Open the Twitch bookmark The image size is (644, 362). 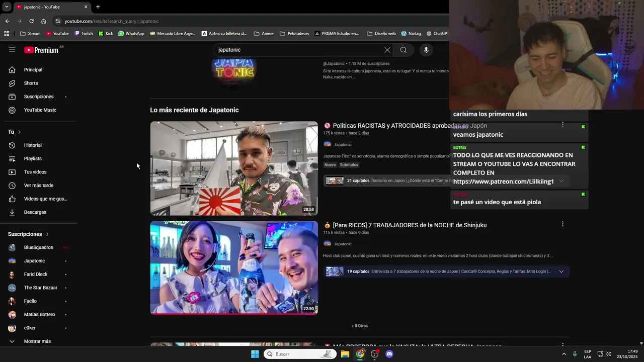[84, 34]
